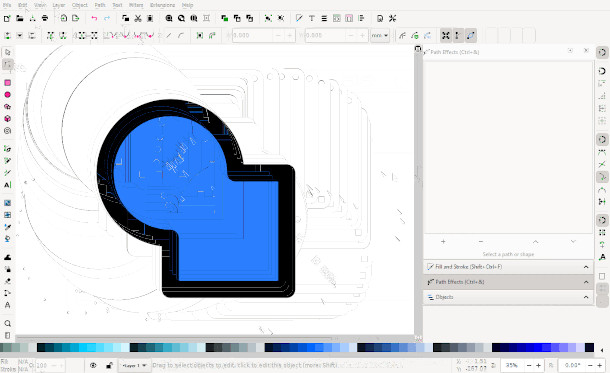Select the Stars and Polygons tool
610x373 pixels.
coord(7,107)
